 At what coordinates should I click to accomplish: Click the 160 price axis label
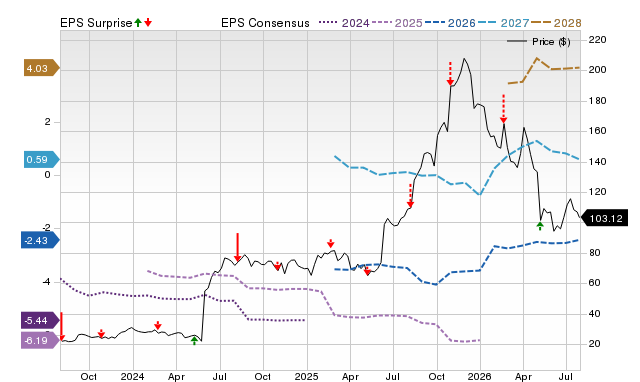pyautogui.click(x=598, y=131)
